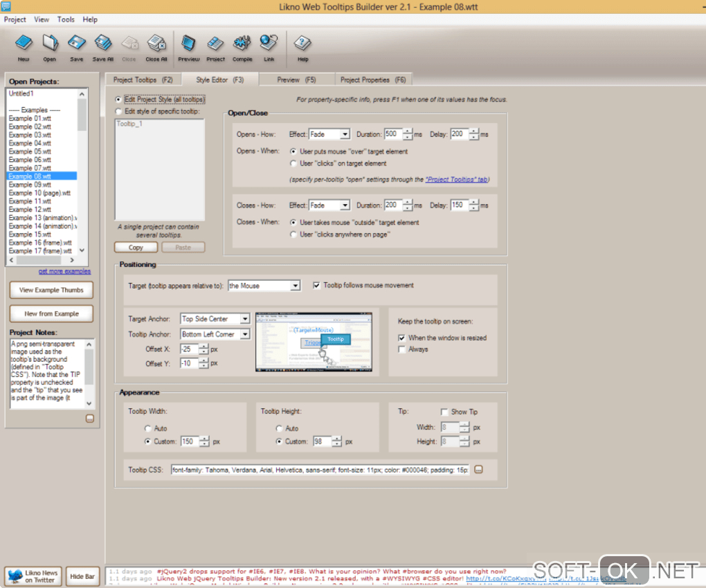The height and width of the screenshot is (588, 706).
Task: Click the View Example Thumbs button
Action: (51, 290)
